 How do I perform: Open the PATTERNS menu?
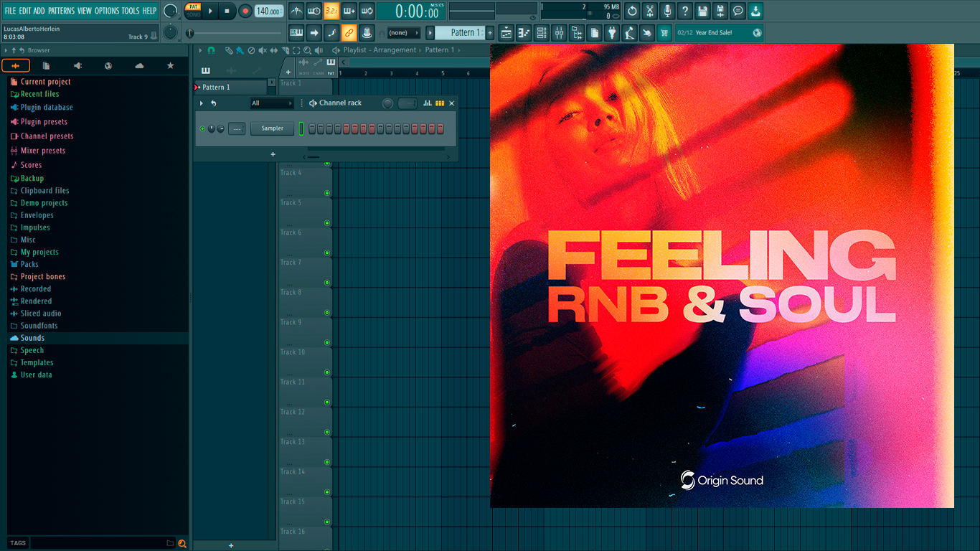click(61, 11)
